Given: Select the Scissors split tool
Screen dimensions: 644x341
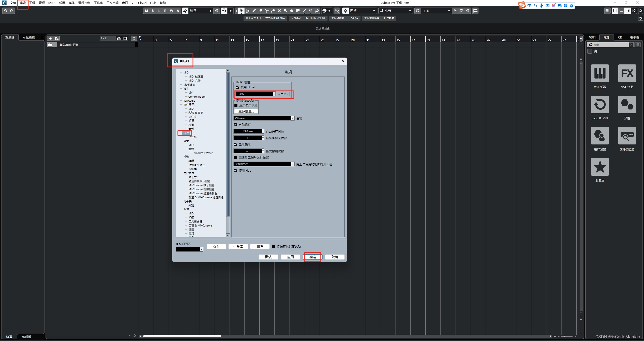Looking at the screenshot, I should click(266, 11).
